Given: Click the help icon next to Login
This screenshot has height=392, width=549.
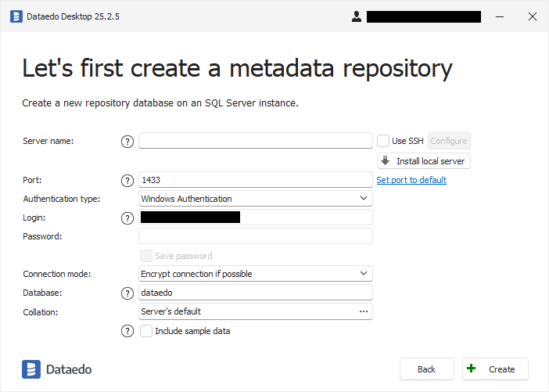Looking at the screenshot, I should click(x=127, y=218).
